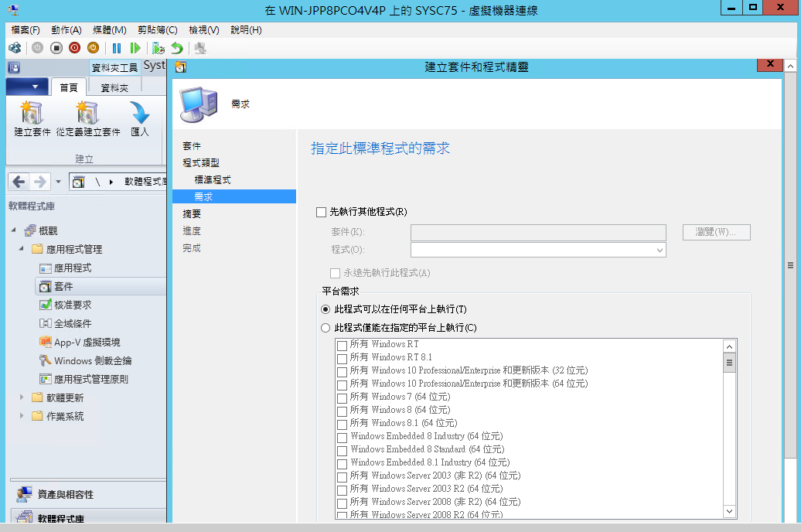
Task: Click platform list scrollbar thumb
Action: click(730, 363)
